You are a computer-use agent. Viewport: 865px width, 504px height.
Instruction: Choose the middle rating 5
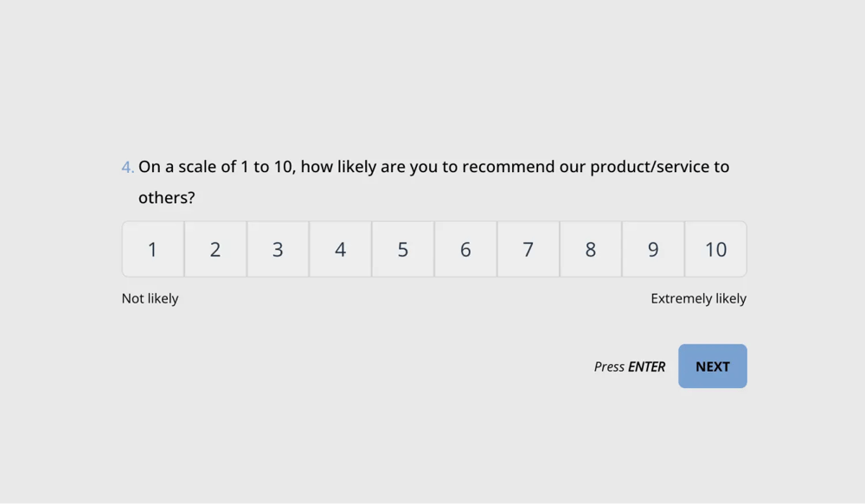pyautogui.click(x=403, y=249)
